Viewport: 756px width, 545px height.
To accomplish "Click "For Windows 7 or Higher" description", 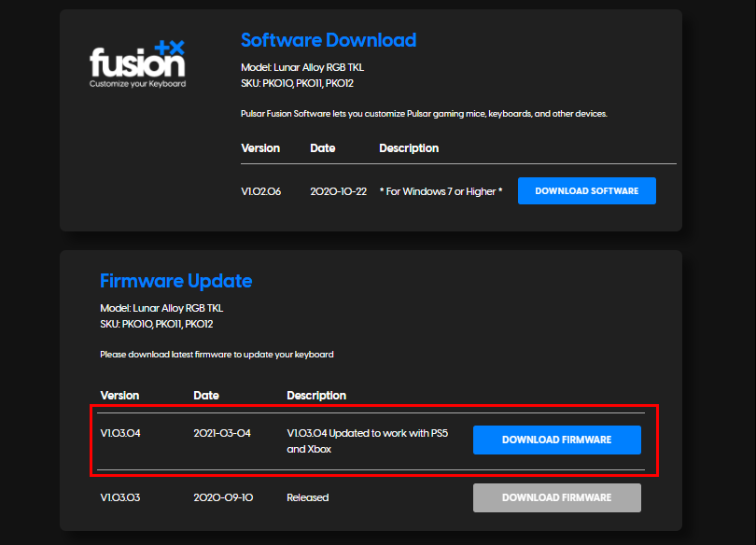I will [441, 191].
